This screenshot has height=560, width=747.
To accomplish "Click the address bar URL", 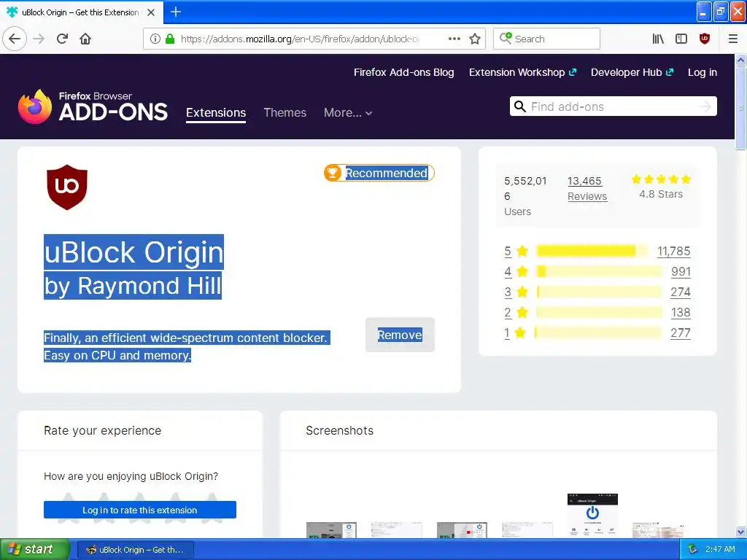I will (x=300, y=39).
